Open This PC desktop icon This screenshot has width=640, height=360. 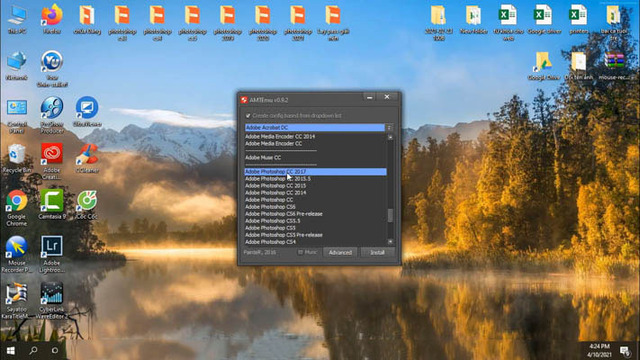click(x=17, y=19)
